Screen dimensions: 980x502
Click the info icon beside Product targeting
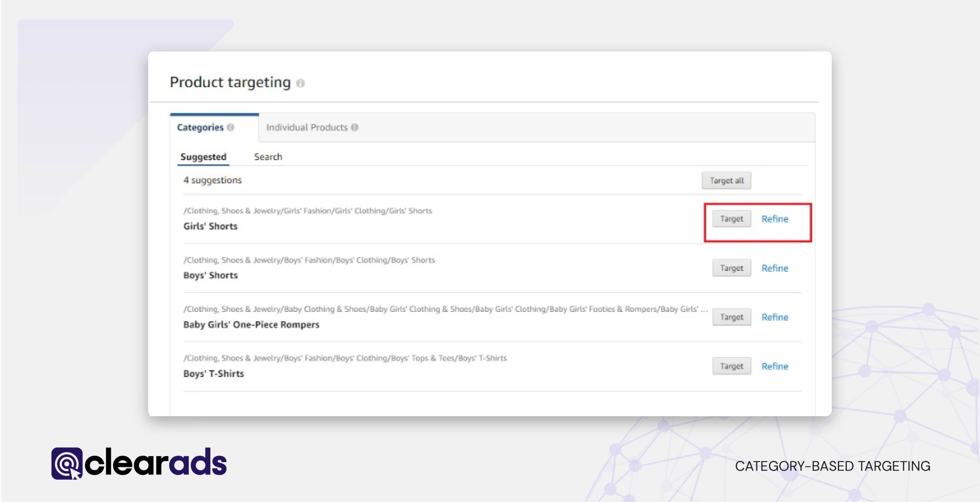tap(301, 83)
